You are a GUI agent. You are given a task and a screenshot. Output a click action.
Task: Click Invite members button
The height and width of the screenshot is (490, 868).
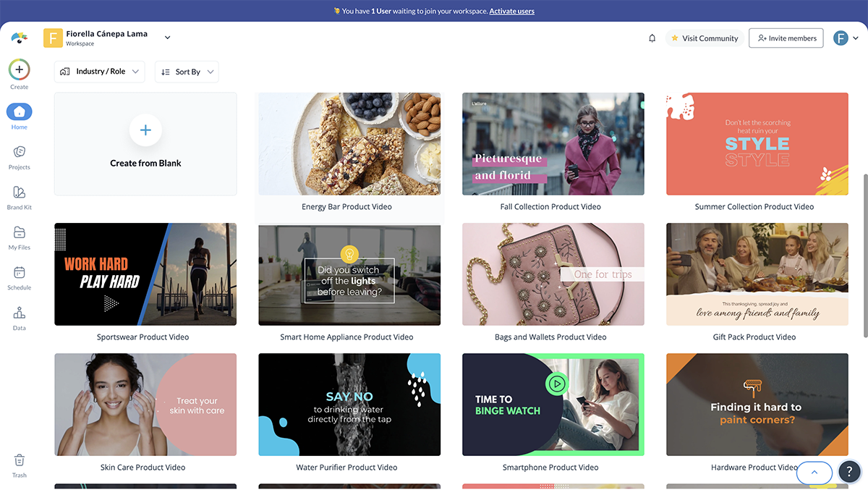786,38
